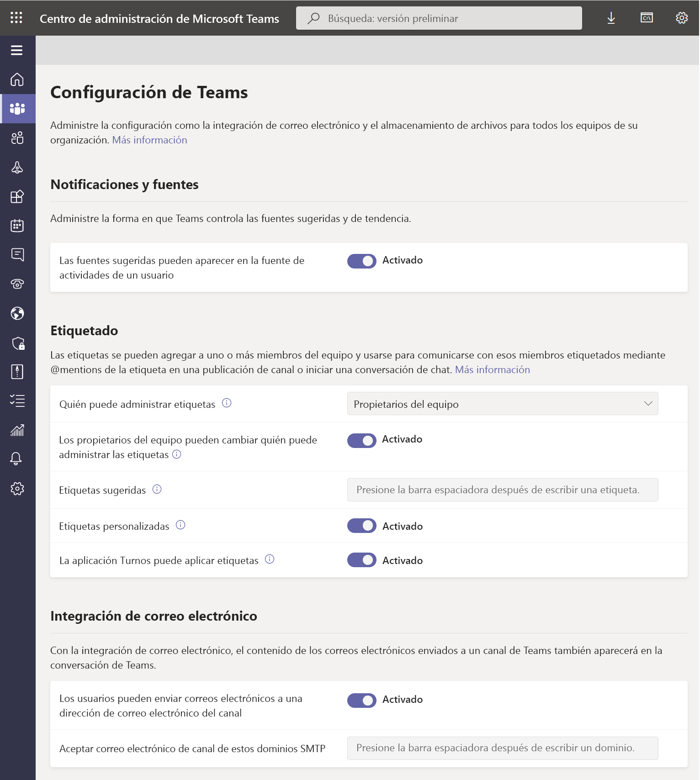Click the Configuración de Teams heading

pyautogui.click(x=149, y=92)
